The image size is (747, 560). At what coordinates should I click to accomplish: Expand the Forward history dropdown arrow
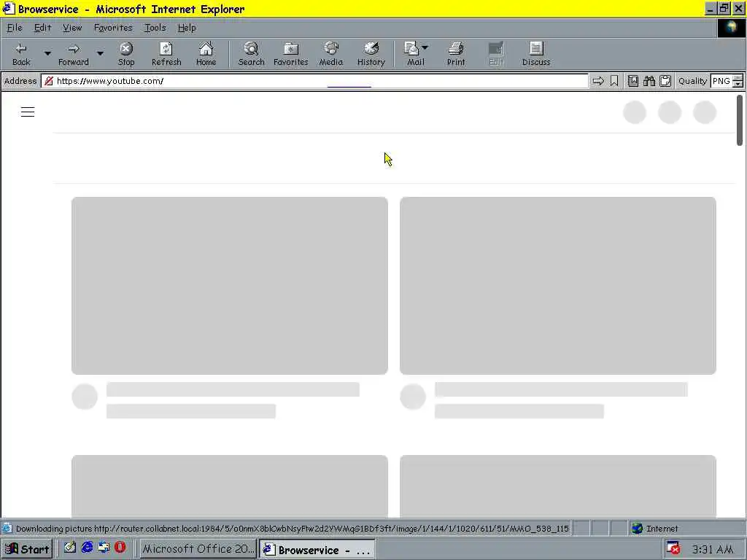(x=100, y=53)
